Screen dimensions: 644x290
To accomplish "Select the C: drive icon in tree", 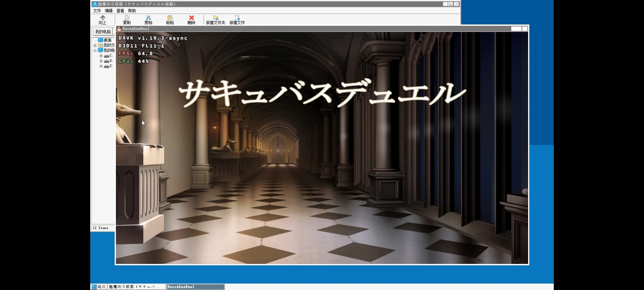I will (106, 56).
